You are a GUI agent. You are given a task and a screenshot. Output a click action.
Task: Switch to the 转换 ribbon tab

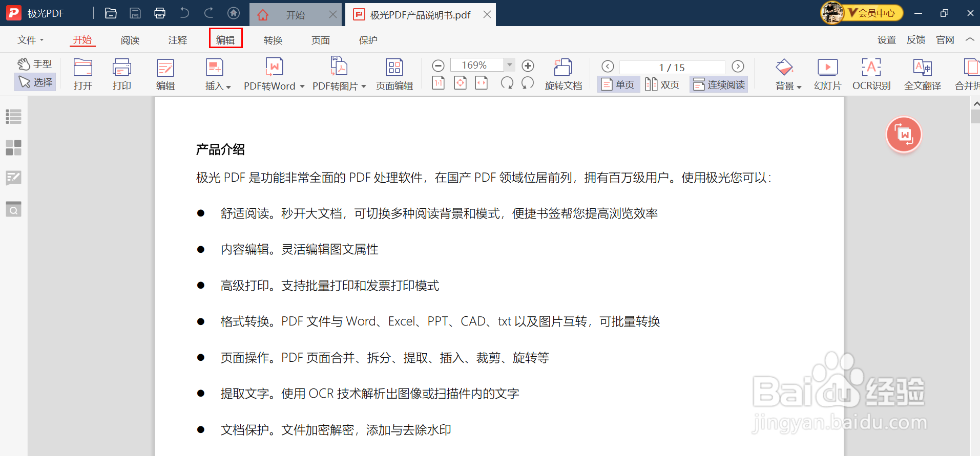point(273,40)
